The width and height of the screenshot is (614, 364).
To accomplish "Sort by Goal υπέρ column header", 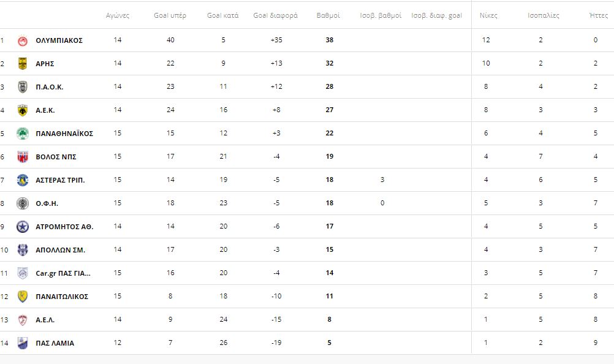I will tap(170, 16).
